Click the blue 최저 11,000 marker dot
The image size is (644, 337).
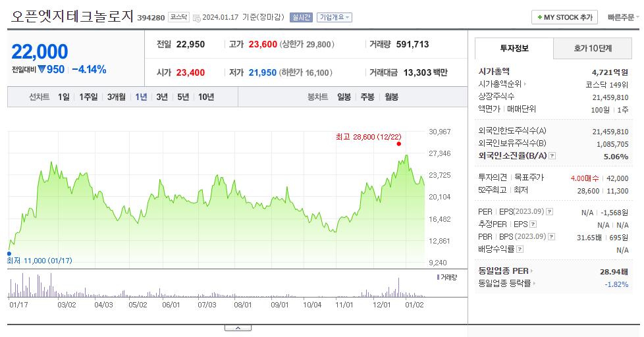(x=9, y=253)
